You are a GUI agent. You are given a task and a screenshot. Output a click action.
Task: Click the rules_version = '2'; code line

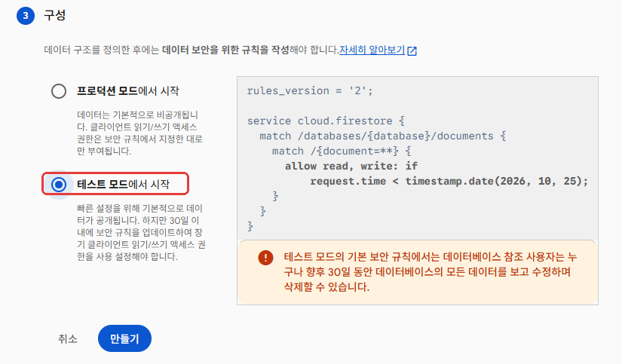coord(310,90)
